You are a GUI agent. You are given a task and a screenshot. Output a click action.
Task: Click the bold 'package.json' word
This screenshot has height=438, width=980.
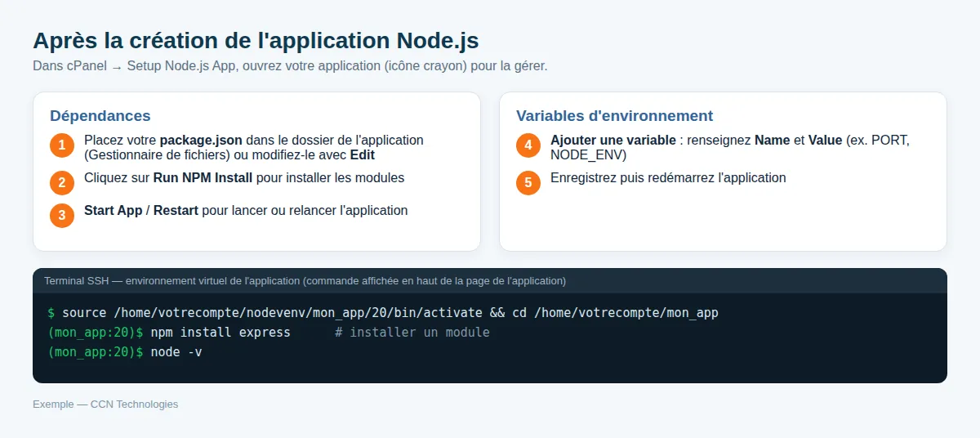(x=199, y=141)
